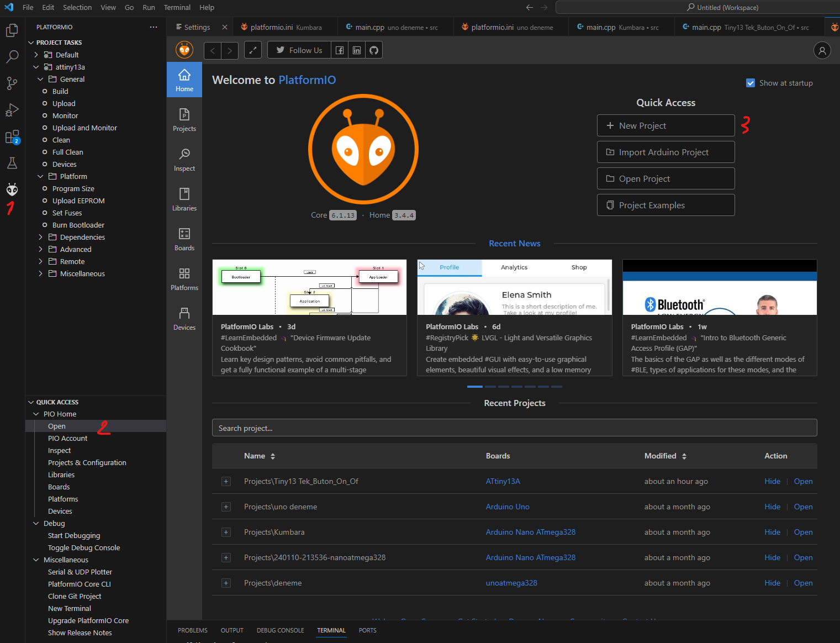Select Home in PIO sidebar
Screen dimensions: 840x643
[x=184, y=80]
